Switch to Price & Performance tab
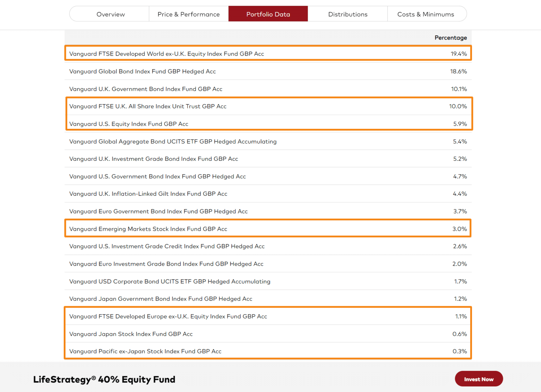The height and width of the screenshot is (392, 541). [x=189, y=14]
